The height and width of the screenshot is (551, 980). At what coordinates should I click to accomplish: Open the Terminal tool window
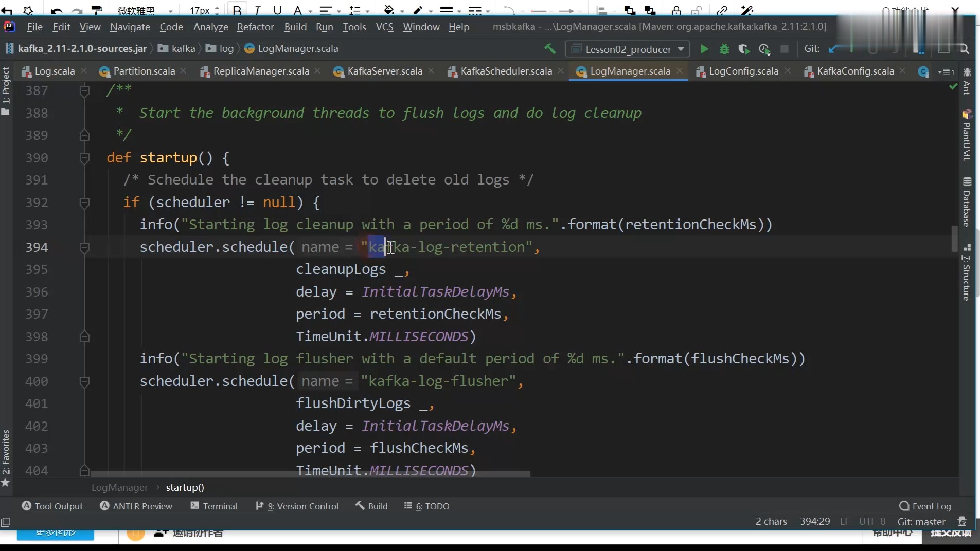coord(213,506)
